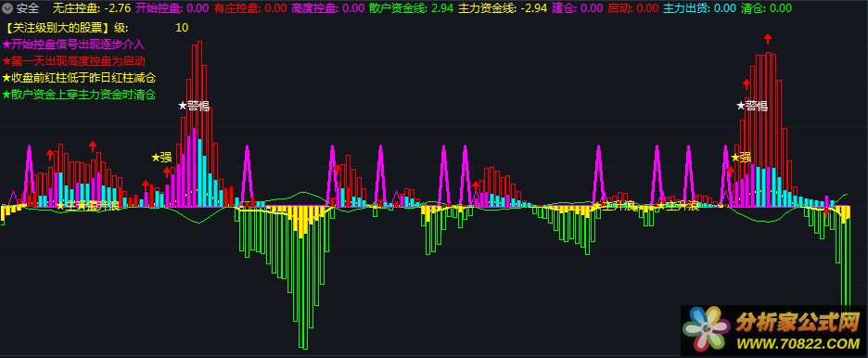Click the red arrow atop the rightmost peak

tap(768, 38)
